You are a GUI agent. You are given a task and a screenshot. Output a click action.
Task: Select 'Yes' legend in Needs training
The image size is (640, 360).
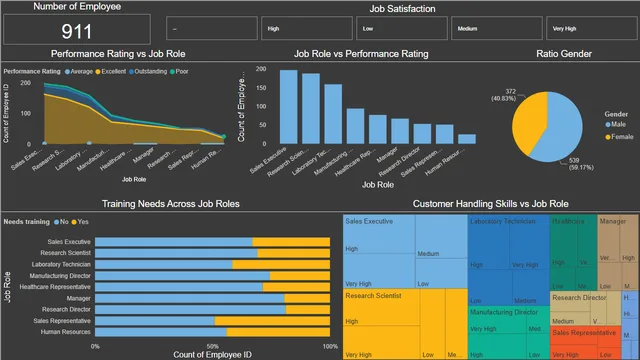point(80,222)
